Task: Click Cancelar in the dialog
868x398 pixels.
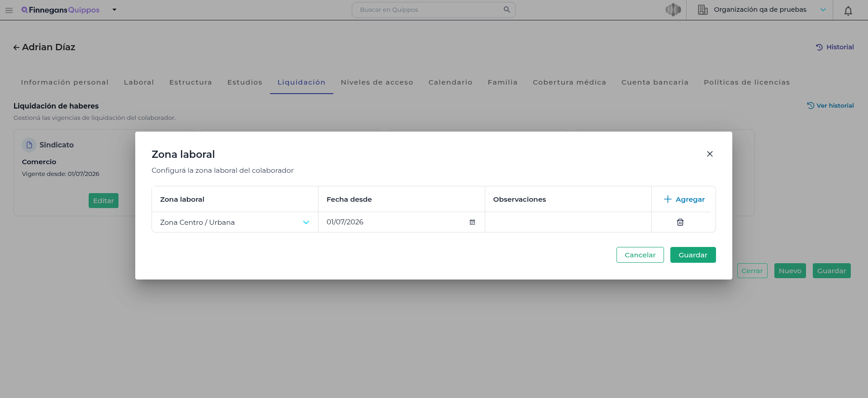Action: tap(640, 255)
